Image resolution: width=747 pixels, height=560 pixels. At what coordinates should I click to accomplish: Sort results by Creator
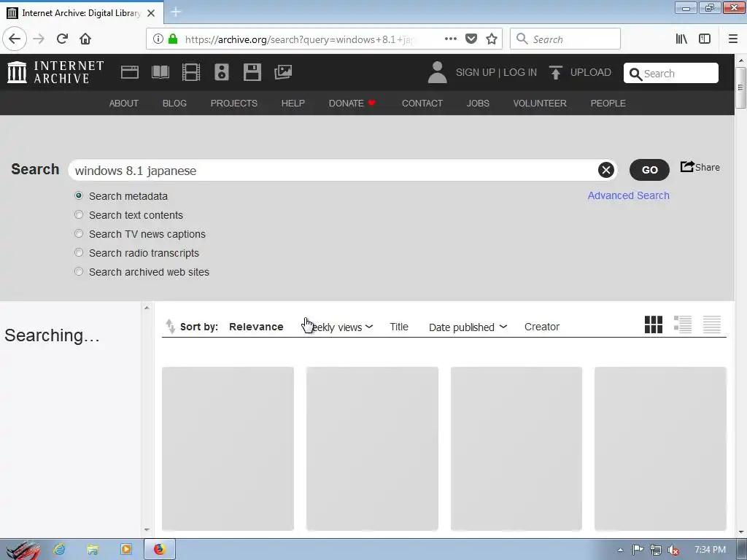pyautogui.click(x=542, y=327)
